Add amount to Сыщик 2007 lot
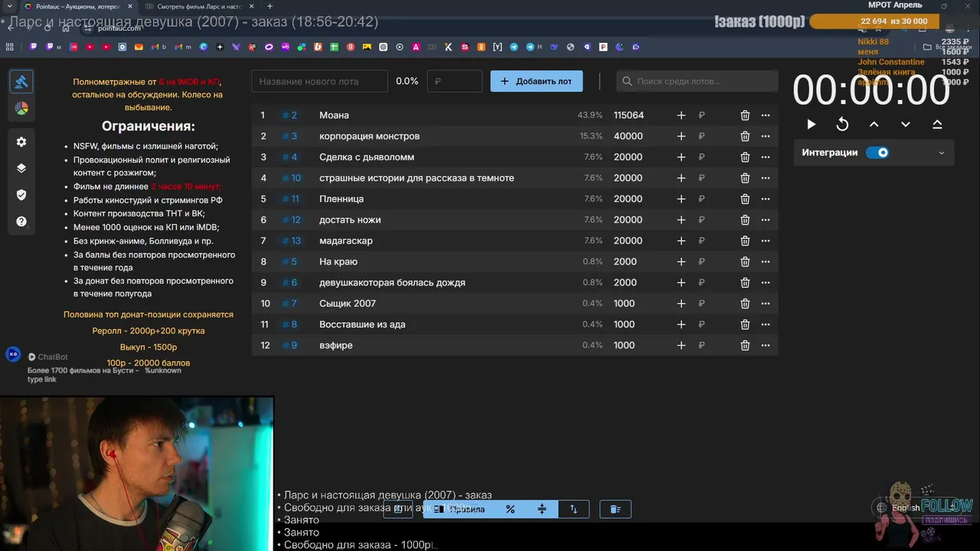 point(681,304)
